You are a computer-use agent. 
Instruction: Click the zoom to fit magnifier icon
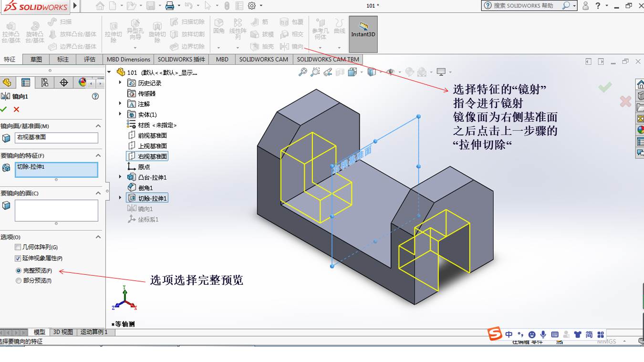pyautogui.click(x=302, y=72)
